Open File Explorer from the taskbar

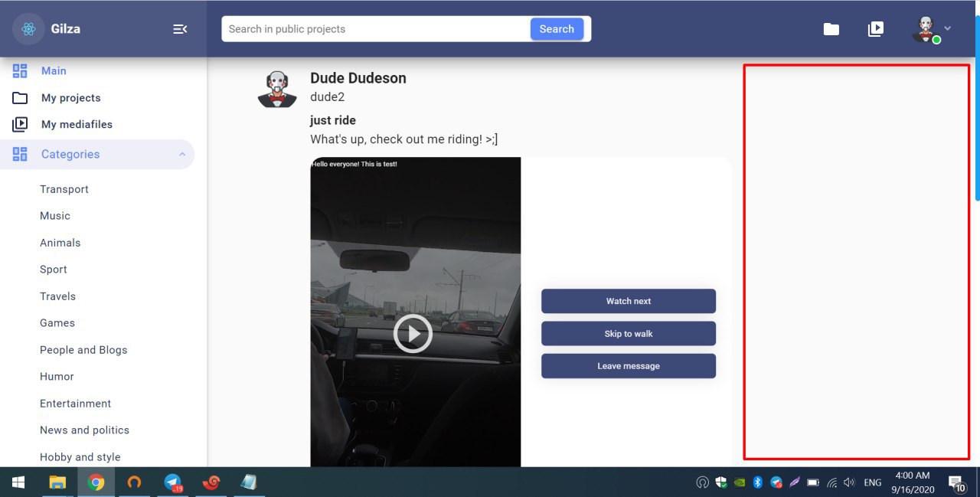point(57,482)
